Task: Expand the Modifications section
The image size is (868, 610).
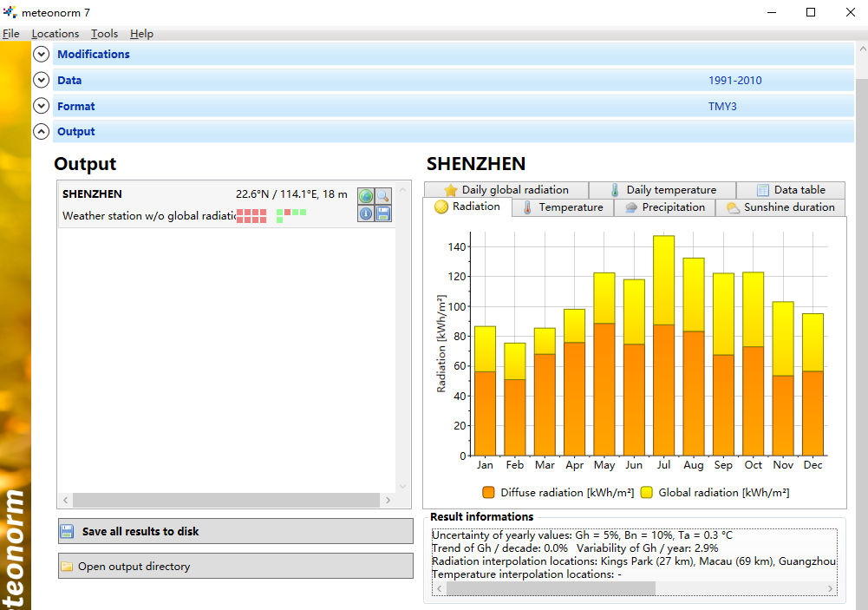Action: point(41,54)
